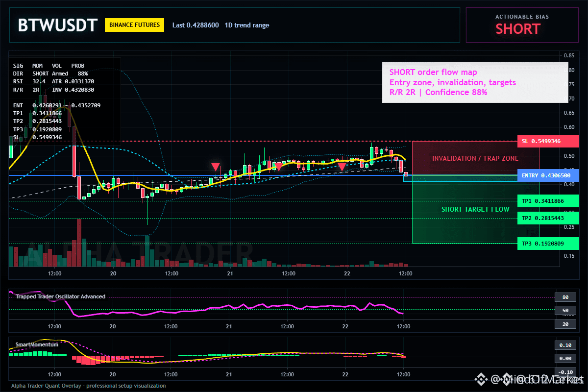
Task: Click the SmartMomentum panel label
Action: point(37,344)
